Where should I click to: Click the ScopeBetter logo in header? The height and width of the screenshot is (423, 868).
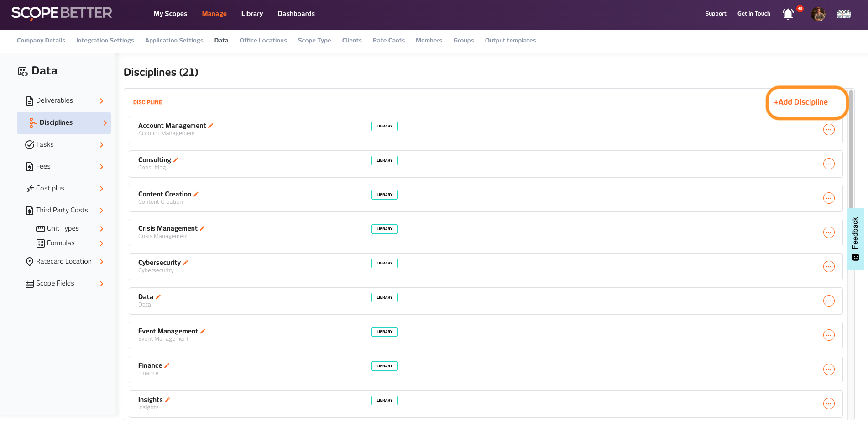pyautogui.click(x=62, y=13)
